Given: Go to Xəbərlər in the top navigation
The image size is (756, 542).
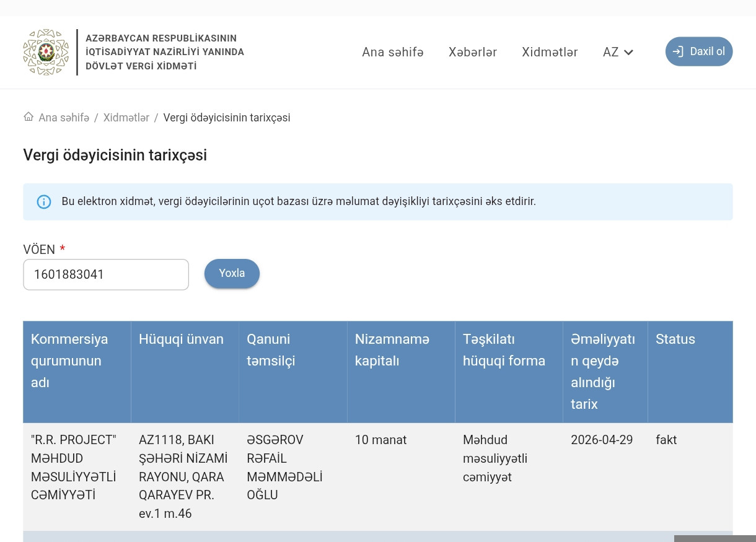Looking at the screenshot, I should 472,52.
